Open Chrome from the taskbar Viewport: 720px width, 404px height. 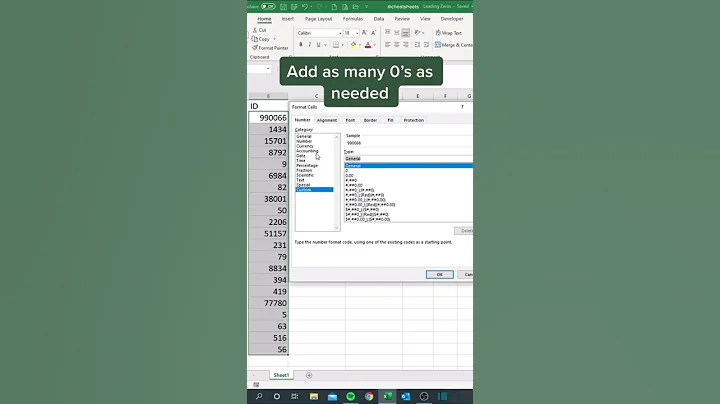[x=369, y=396]
